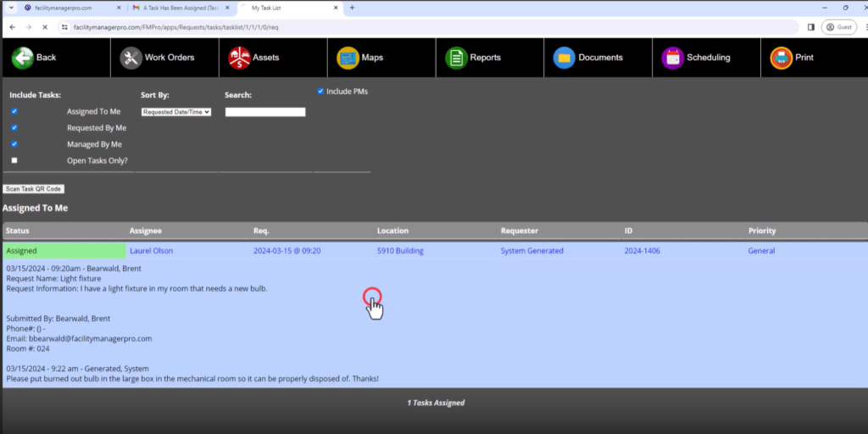This screenshot has height=434, width=868.
Task: Uncheck the Assigned To Me checkbox
Action: click(14, 111)
